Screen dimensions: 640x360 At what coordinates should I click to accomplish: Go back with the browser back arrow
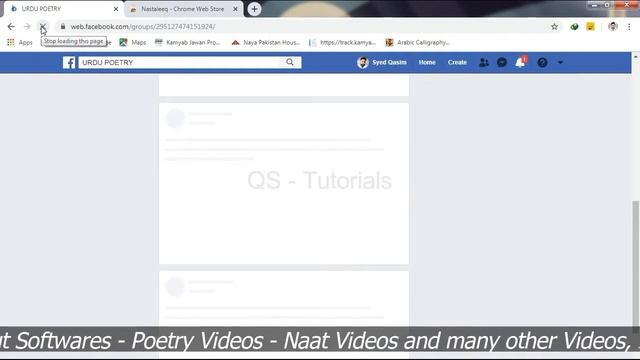11,27
